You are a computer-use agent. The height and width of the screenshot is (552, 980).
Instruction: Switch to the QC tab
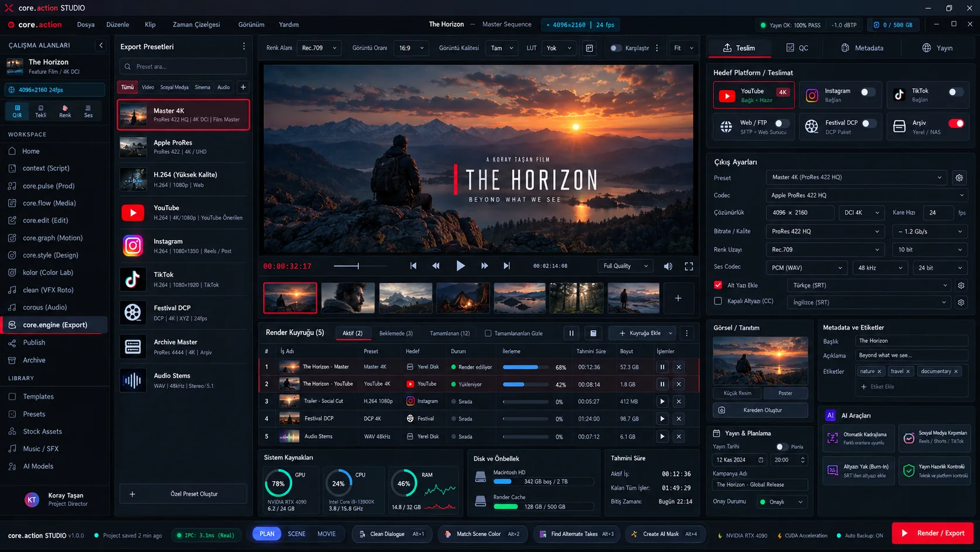tap(797, 48)
